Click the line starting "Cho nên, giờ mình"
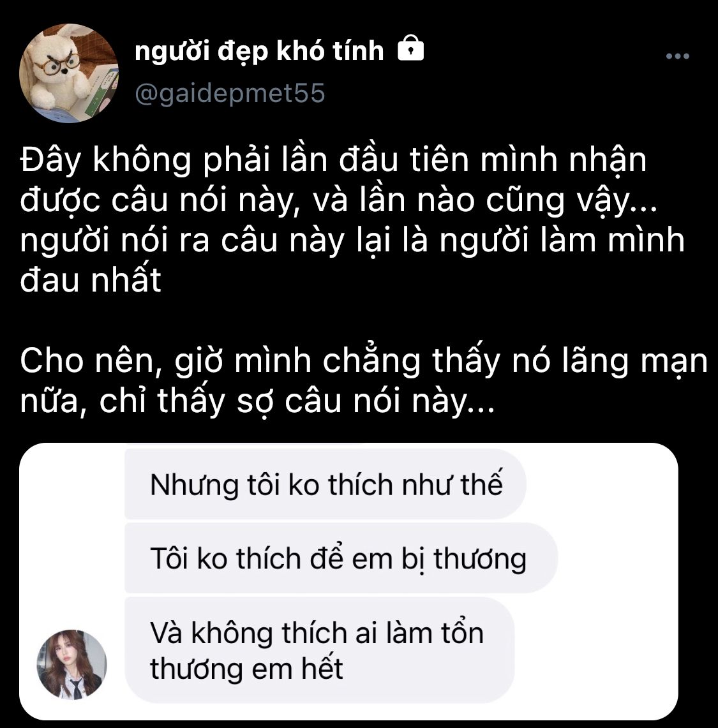Screen dimensions: 718x728 [x=364, y=361]
